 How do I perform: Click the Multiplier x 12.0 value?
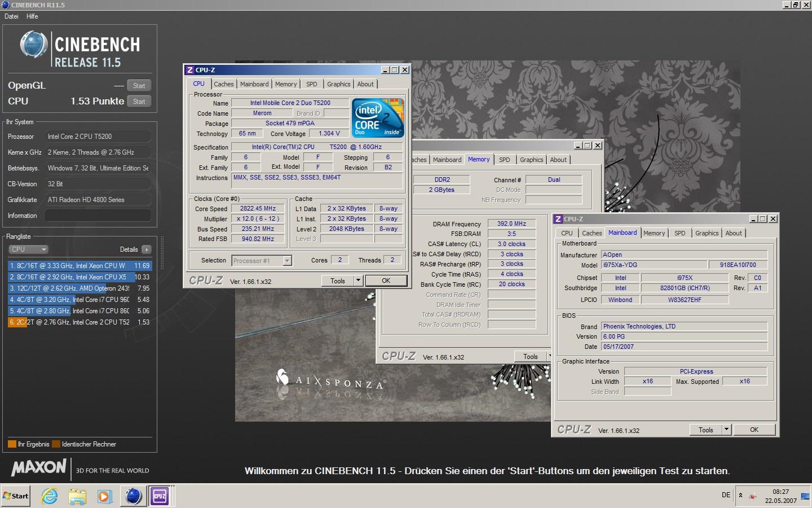click(258, 218)
